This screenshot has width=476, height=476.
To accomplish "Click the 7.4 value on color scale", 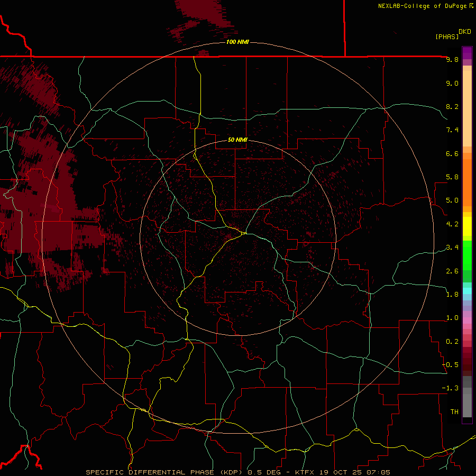I will click(x=452, y=130).
